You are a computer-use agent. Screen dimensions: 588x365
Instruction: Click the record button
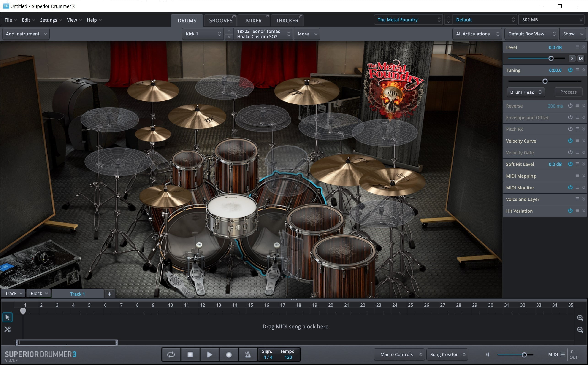[229, 354]
